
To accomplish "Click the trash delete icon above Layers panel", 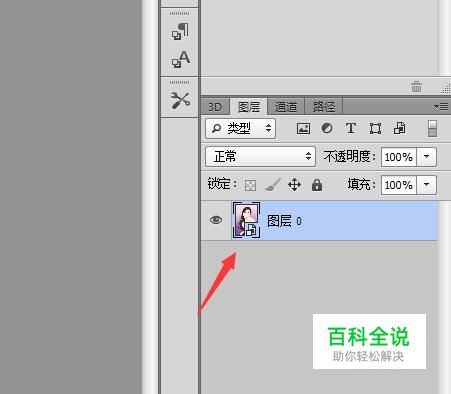I will pyautogui.click(x=416, y=86).
